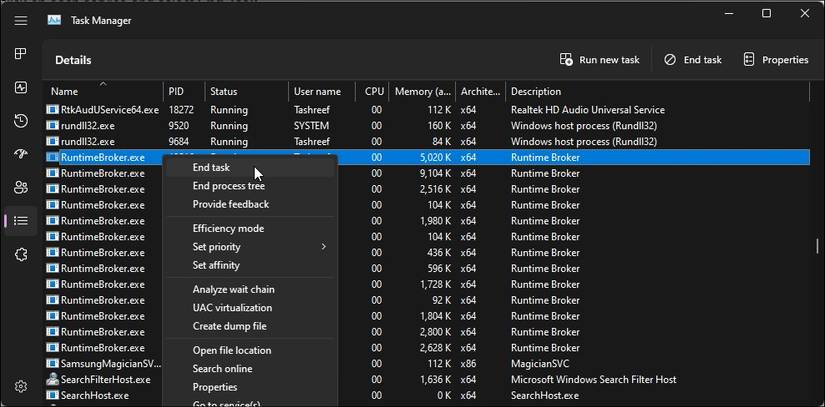Image resolution: width=825 pixels, height=407 pixels.
Task: Sort by the Name column header
Action: [103, 91]
